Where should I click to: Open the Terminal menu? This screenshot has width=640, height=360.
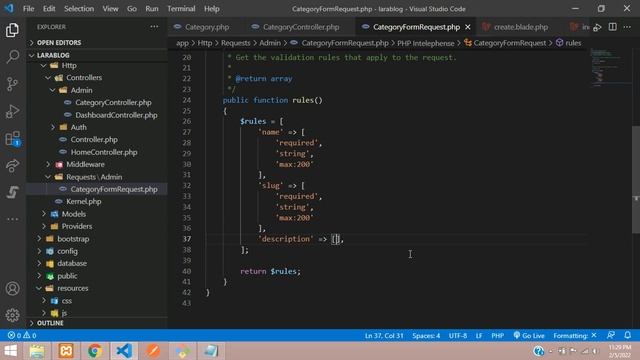click(181, 9)
